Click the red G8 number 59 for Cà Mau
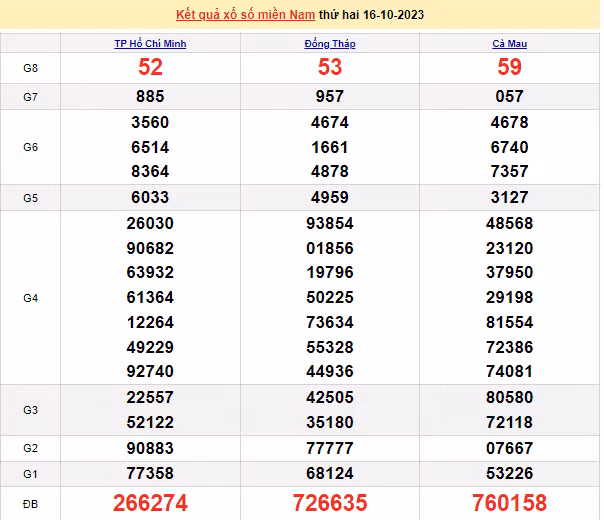Image resolution: width=604 pixels, height=520 pixels. click(x=510, y=67)
